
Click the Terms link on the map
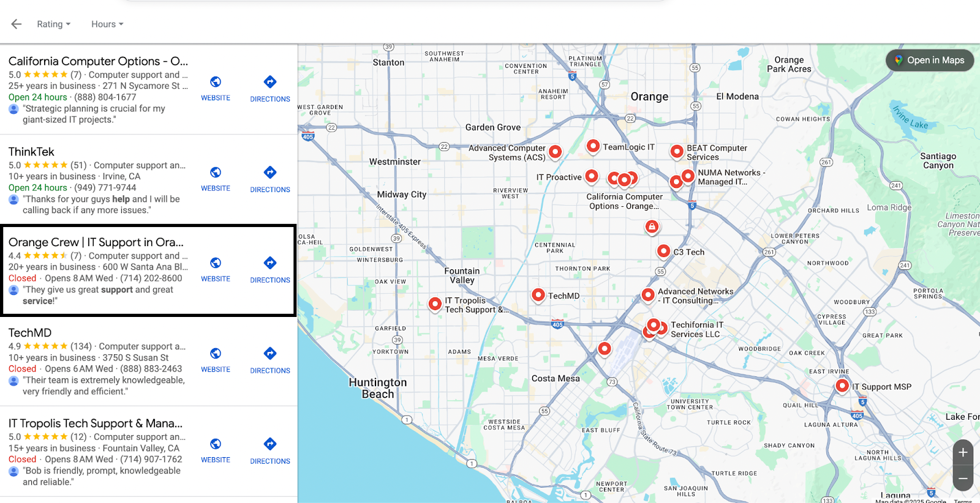(963, 501)
